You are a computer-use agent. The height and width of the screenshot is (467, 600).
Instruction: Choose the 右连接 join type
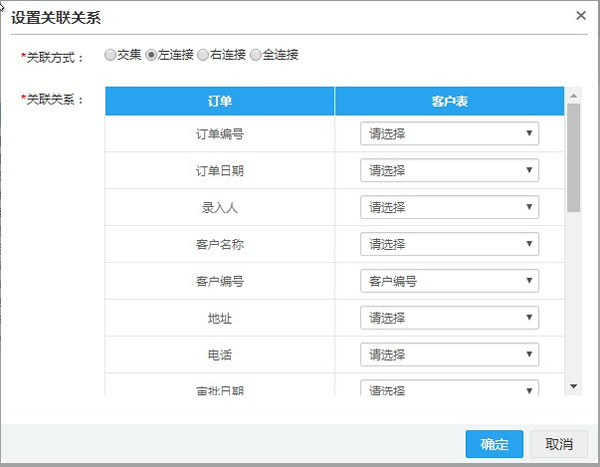click(203, 55)
